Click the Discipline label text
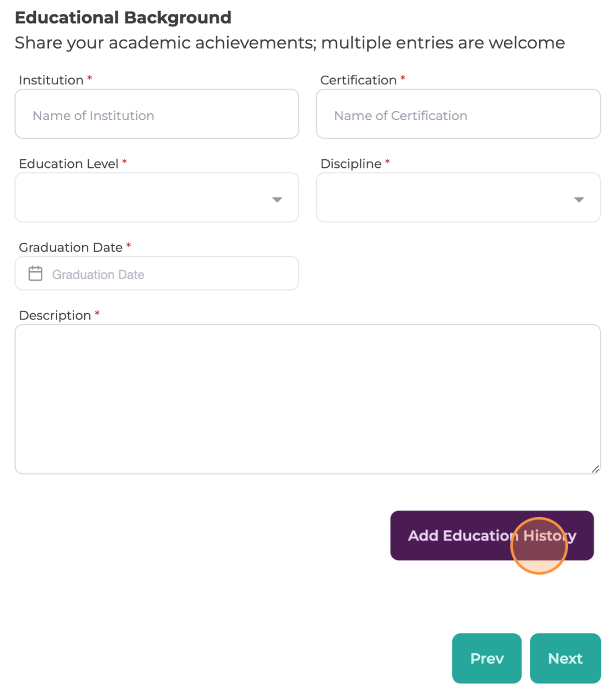The width and height of the screenshot is (616, 691). tap(351, 164)
